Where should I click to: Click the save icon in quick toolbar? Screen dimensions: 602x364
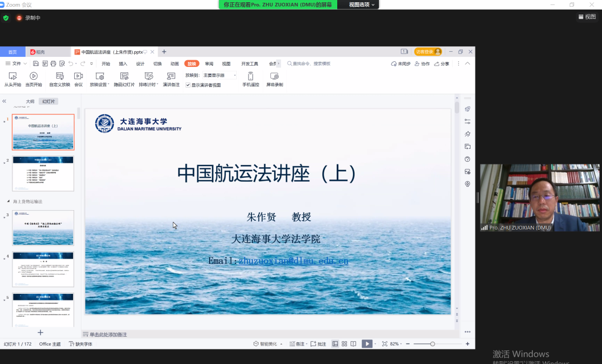[36, 64]
